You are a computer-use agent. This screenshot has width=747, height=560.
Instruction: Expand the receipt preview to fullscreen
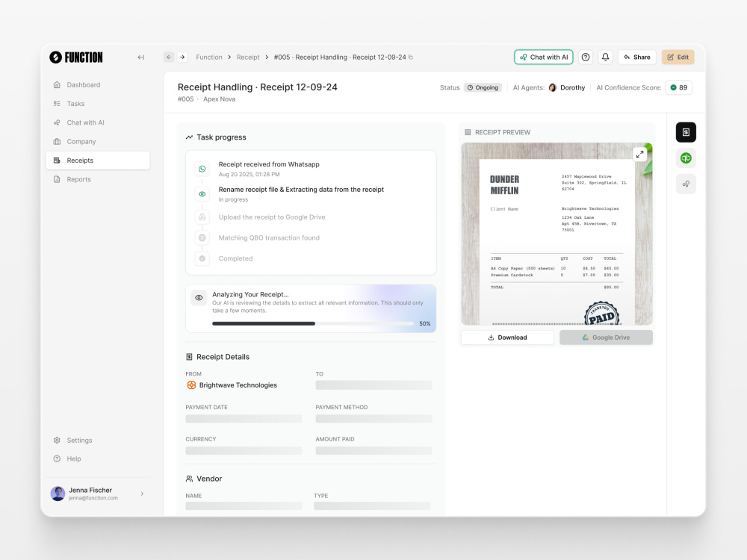coord(640,155)
